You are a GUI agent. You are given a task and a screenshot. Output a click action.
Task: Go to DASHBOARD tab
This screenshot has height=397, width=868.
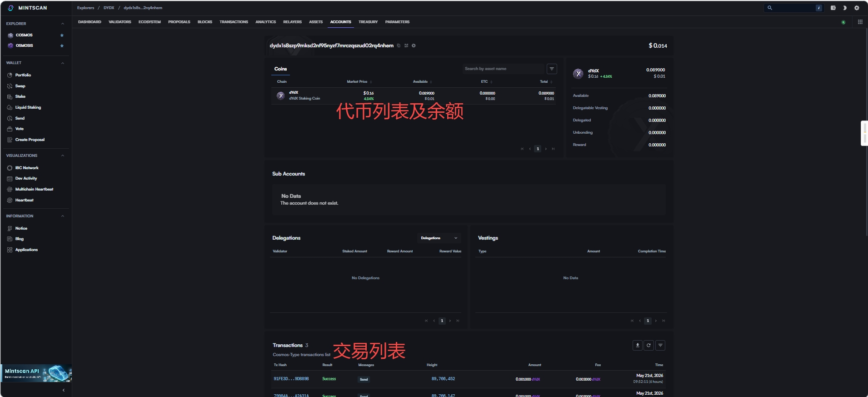(90, 22)
